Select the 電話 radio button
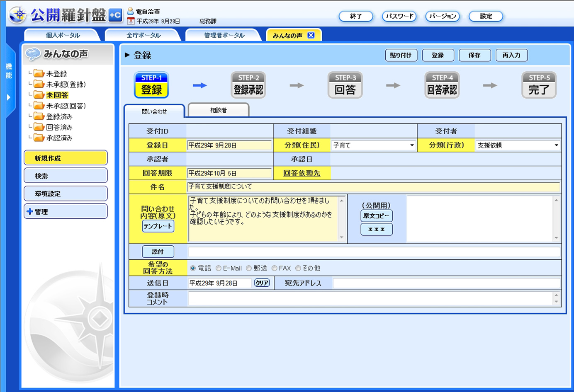 (x=193, y=269)
